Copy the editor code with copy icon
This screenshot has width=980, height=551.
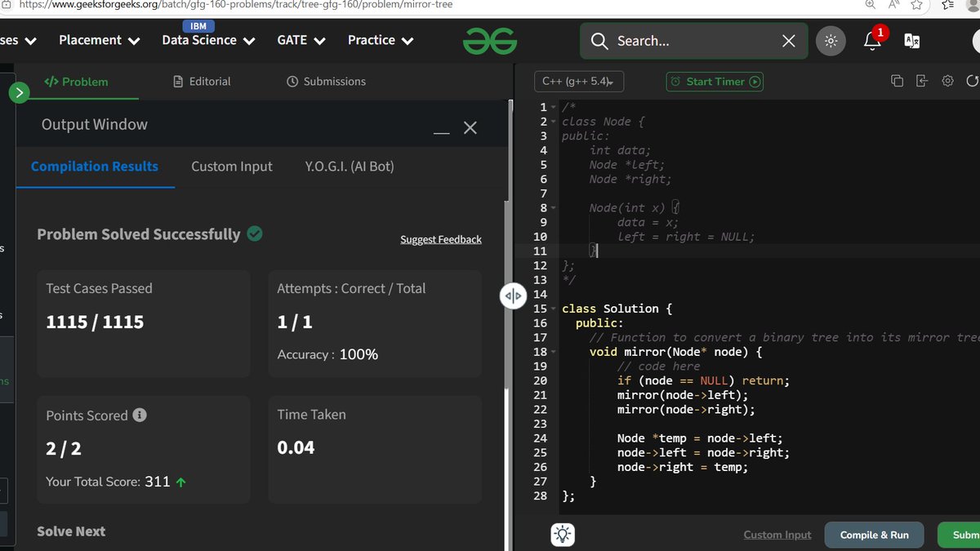pos(897,81)
